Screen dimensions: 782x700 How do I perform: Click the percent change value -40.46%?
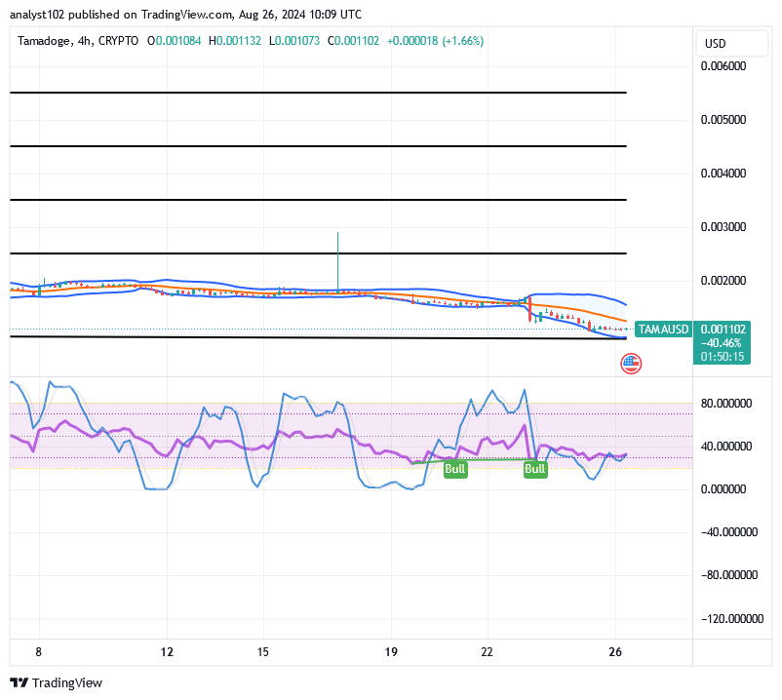click(x=722, y=342)
